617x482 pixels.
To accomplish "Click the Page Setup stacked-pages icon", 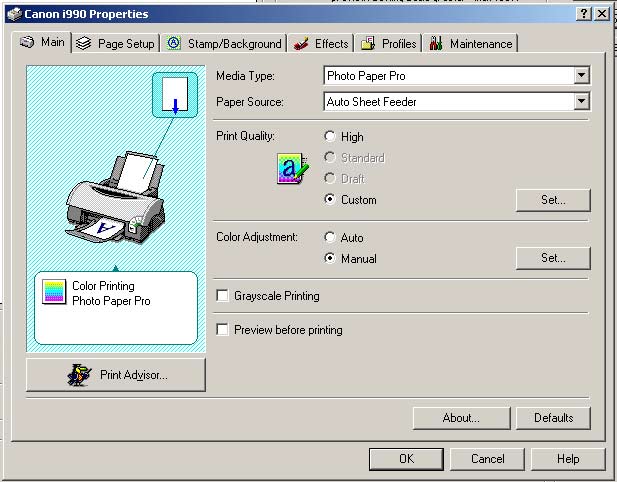I will 83,43.
